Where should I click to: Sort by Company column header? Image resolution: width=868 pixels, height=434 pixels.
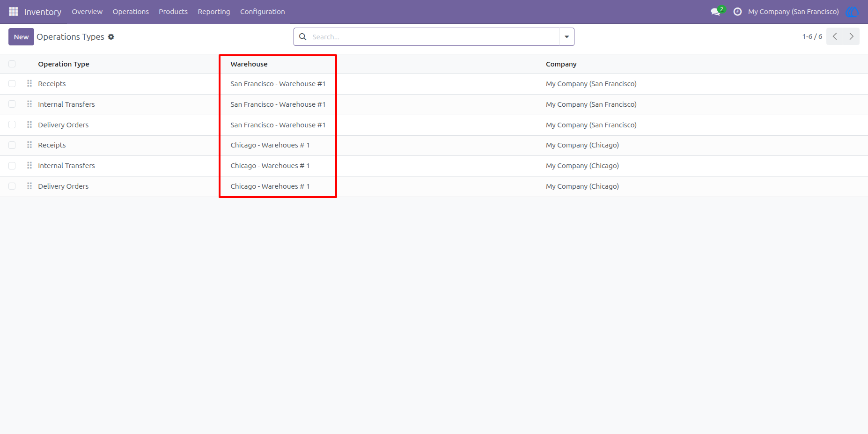tap(561, 64)
